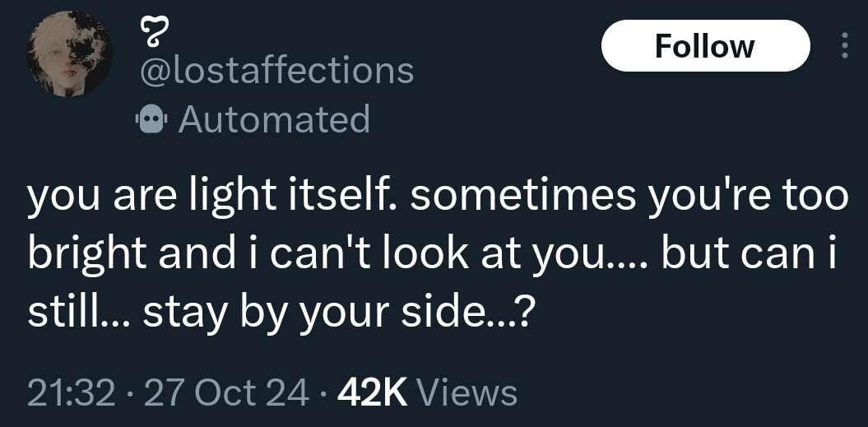Click the 21:32 post time
Screen dimensions: 868x427
tap(71, 392)
